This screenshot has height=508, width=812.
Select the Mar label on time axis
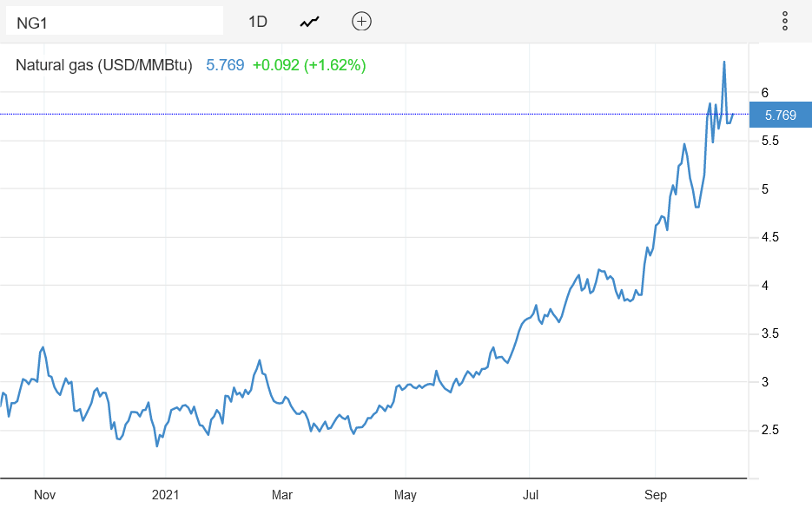tap(283, 495)
